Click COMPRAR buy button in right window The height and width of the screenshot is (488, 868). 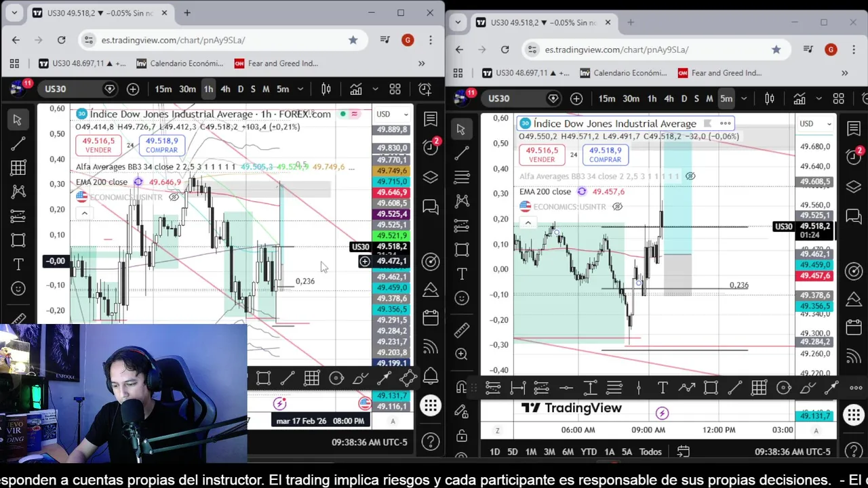tap(605, 155)
